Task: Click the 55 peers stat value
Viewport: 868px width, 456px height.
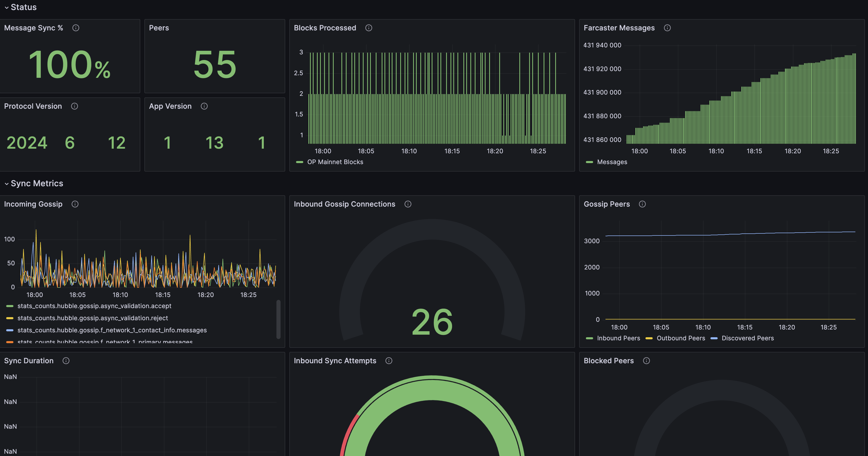Action: coord(215,64)
